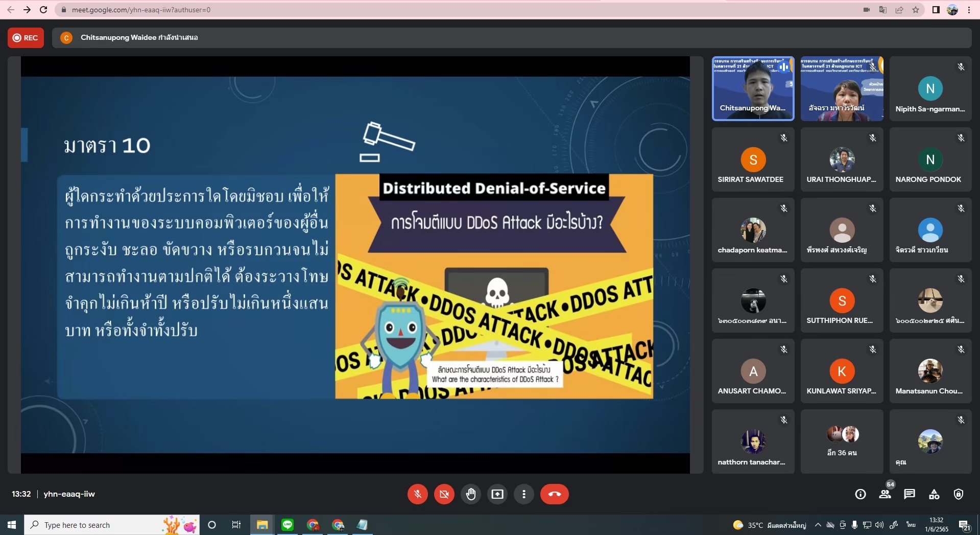980x535 pixels.
Task: Leave the call with the red hang-up button
Action: pyautogui.click(x=554, y=494)
